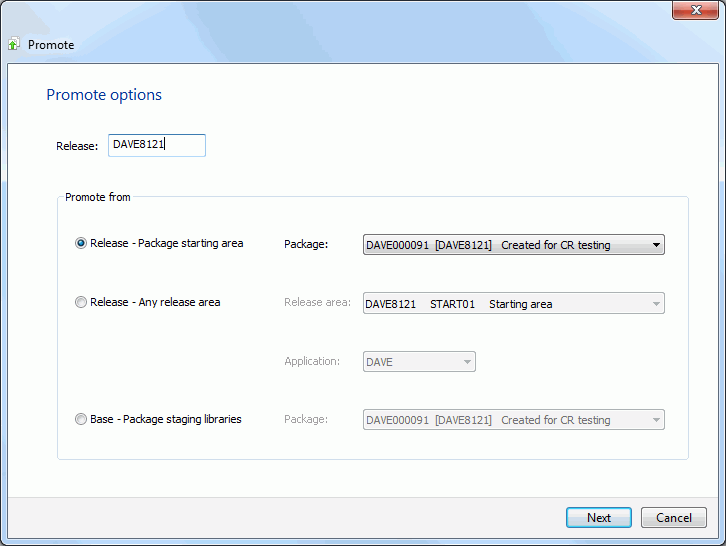Click the DAVE8121 START01 Starting area entry

458,304
